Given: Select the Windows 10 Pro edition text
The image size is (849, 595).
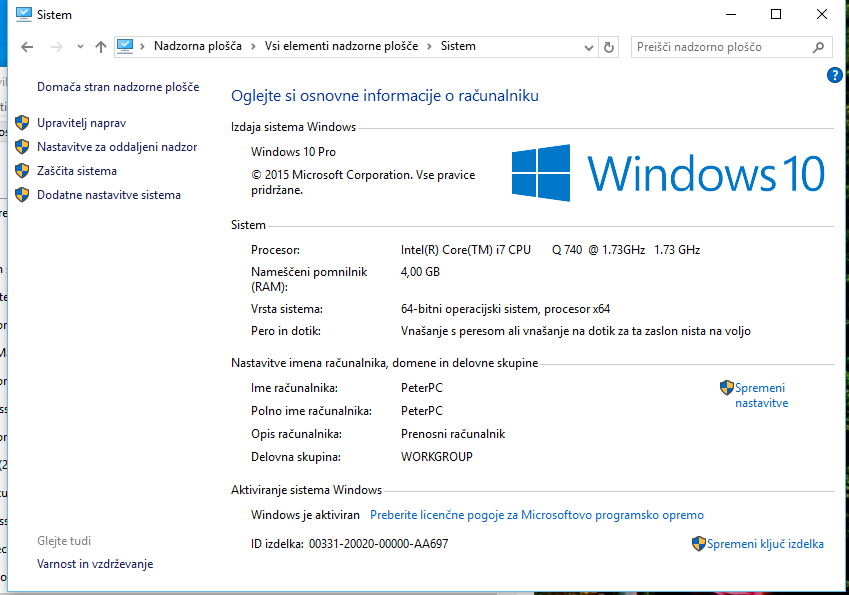Looking at the screenshot, I should tap(293, 152).
